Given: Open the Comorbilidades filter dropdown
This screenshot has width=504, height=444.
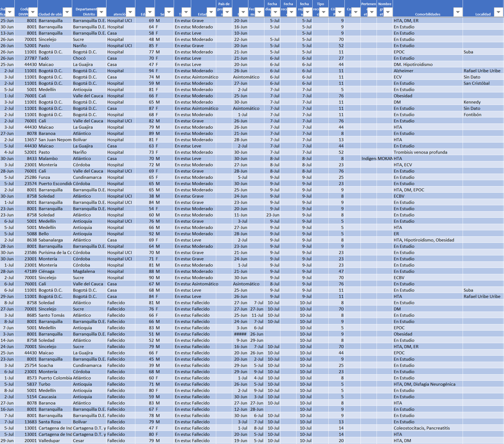Looking at the screenshot, I should tap(458, 12).
